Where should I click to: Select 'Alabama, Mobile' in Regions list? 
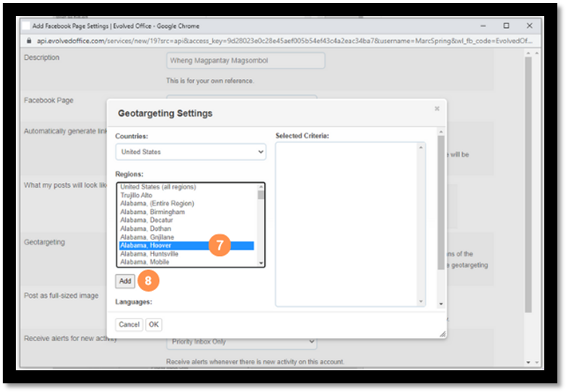click(x=144, y=262)
